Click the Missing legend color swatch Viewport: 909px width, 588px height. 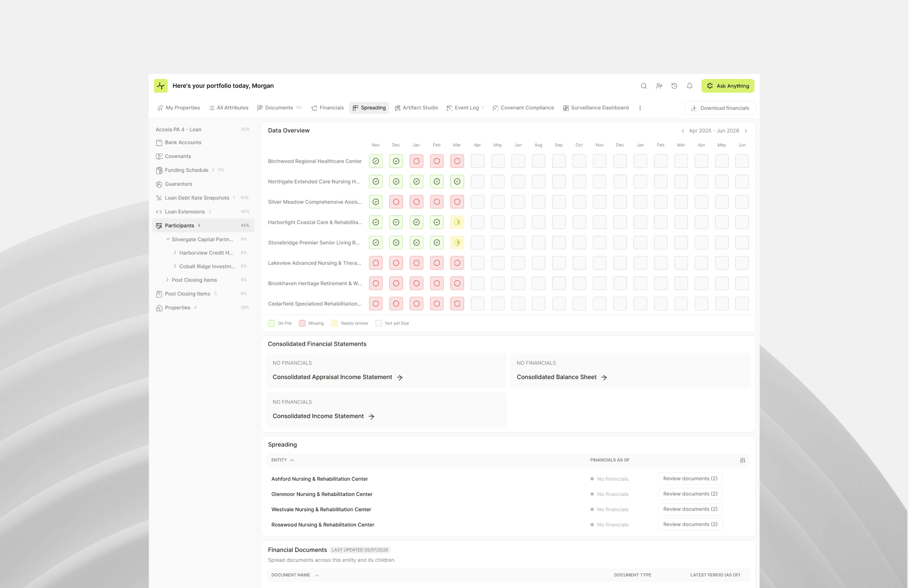click(x=302, y=323)
